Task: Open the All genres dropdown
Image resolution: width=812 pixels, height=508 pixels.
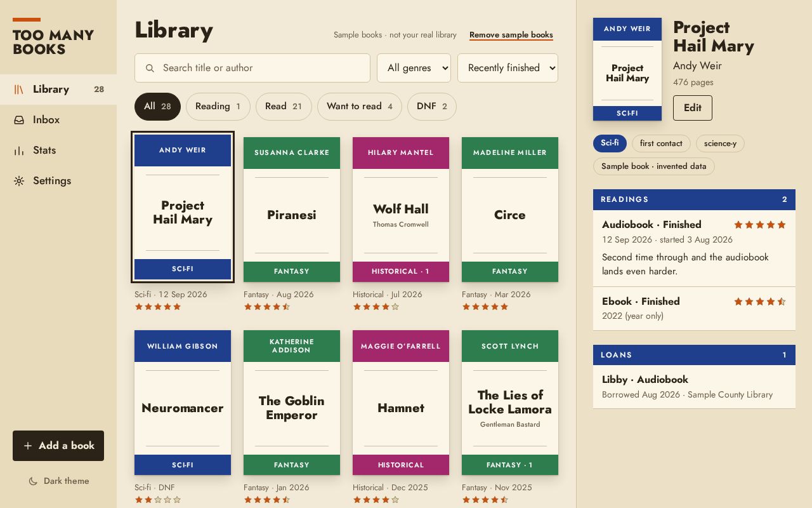Action: click(x=414, y=68)
